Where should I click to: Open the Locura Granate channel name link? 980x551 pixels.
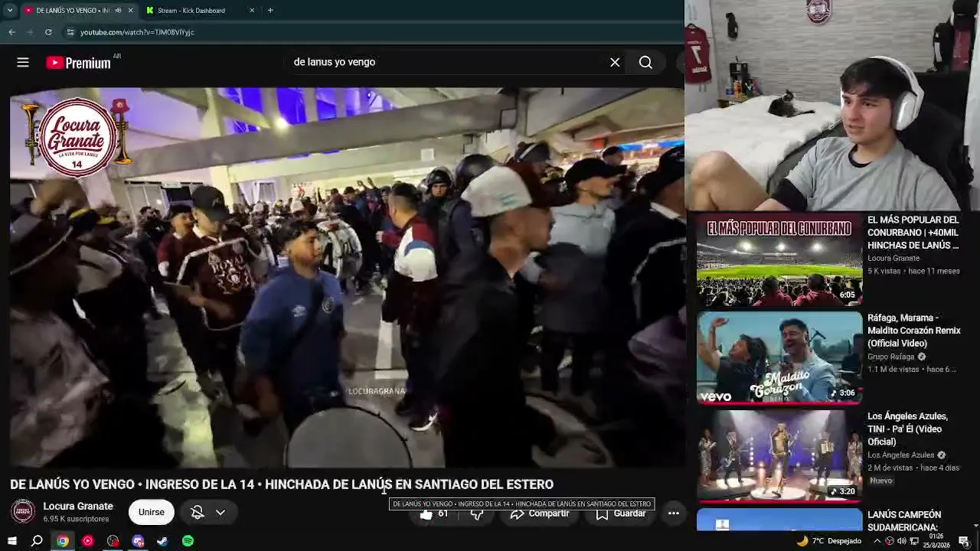[78, 507]
